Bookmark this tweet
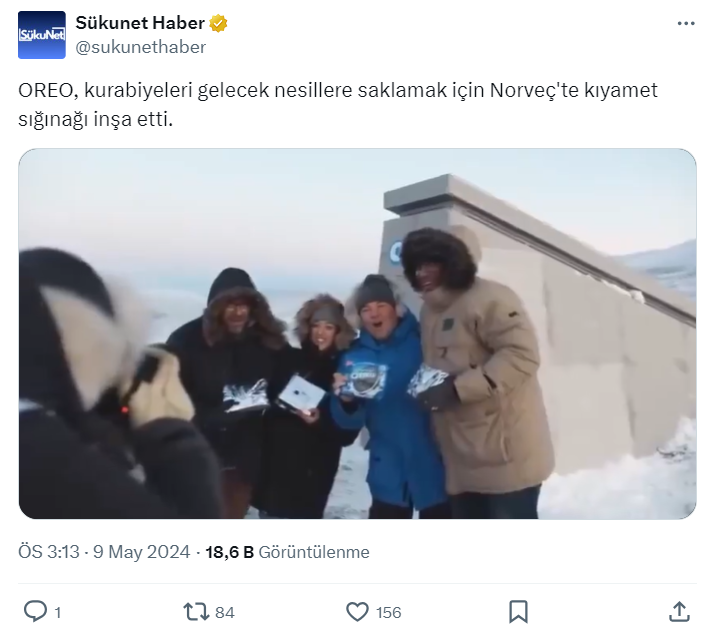 [518, 612]
